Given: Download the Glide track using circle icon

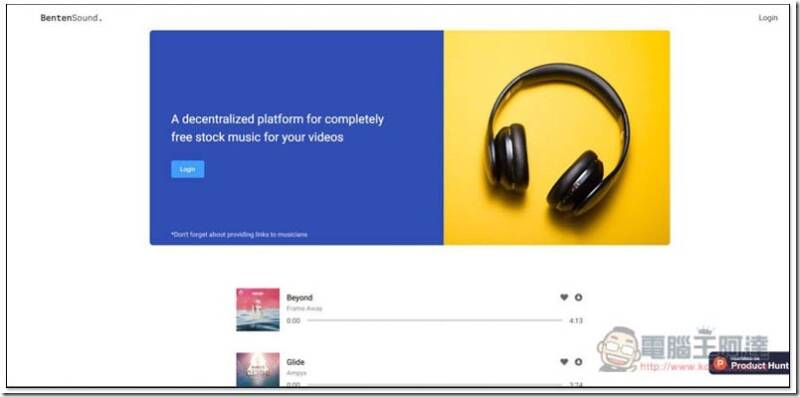Looking at the screenshot, I should [x=578, y=362].
